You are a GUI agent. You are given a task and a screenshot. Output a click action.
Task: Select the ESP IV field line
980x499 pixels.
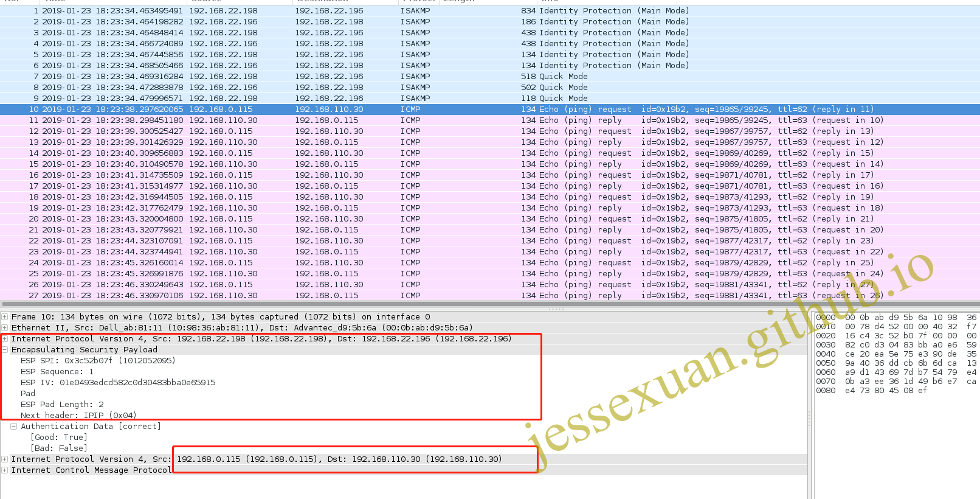click(118, 382)
